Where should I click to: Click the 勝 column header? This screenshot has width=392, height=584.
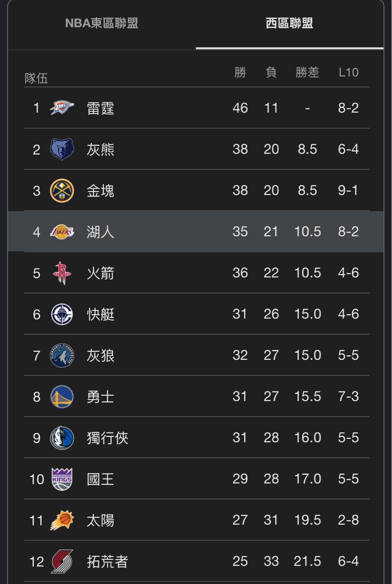[x=240, y=72]
